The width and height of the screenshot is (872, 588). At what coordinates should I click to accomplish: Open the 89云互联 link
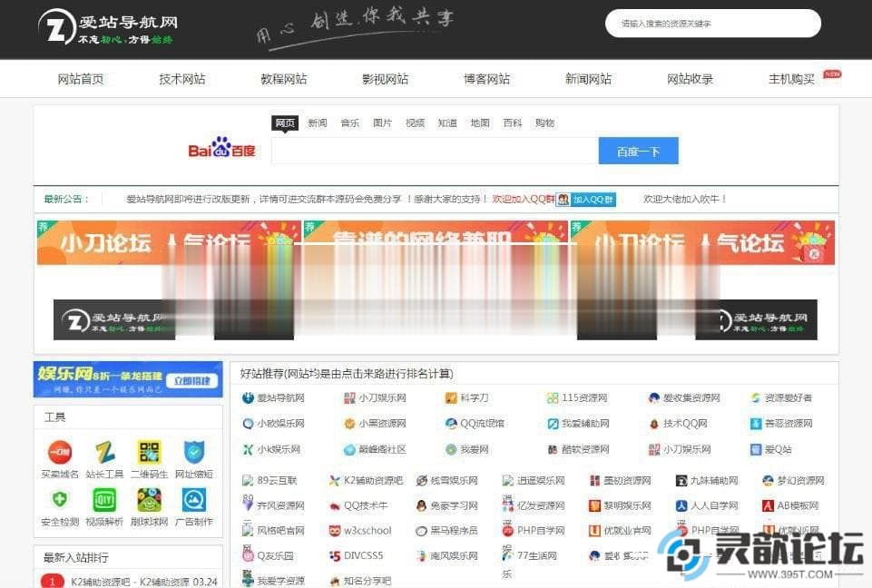click(x=277, y=481)
